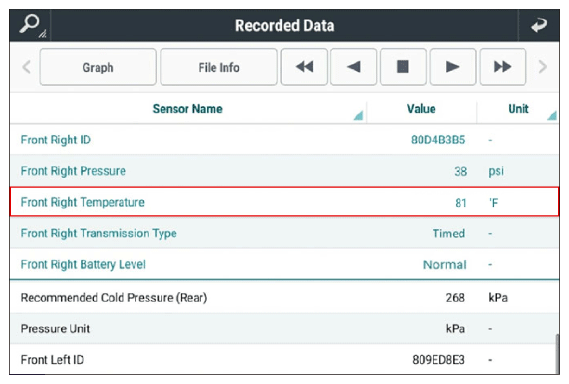This screenshot has height=384, width=569.
Task: Click the 81 temperature value
Action: tap(460, 203)
